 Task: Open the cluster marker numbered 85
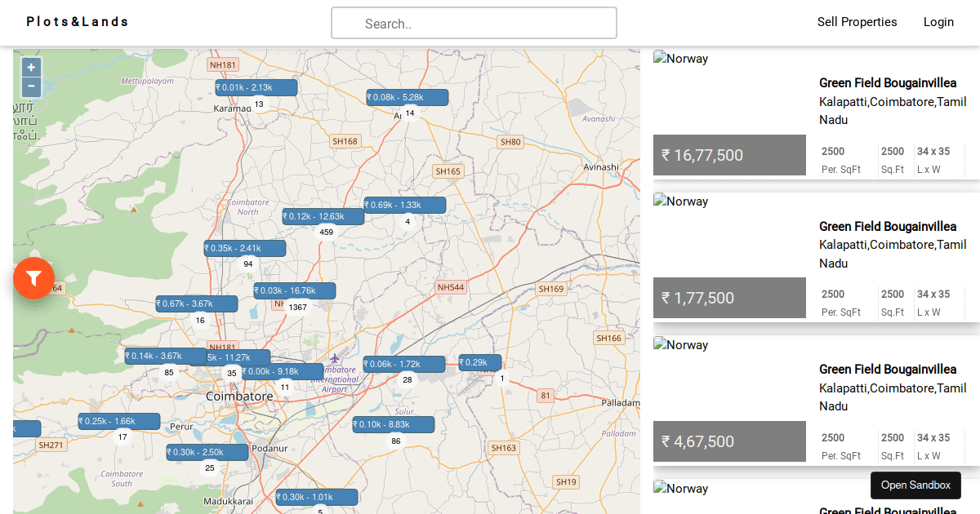coord(169,373)
